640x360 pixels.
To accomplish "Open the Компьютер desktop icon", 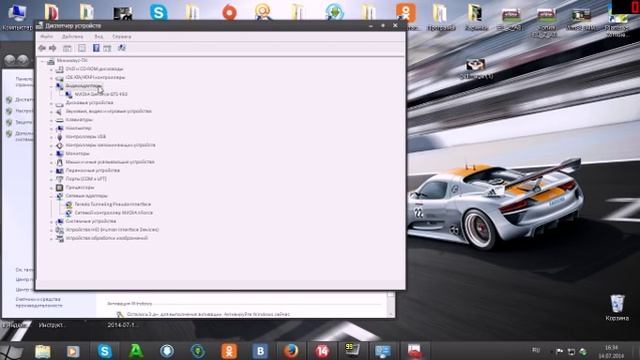I will [17, 16].
